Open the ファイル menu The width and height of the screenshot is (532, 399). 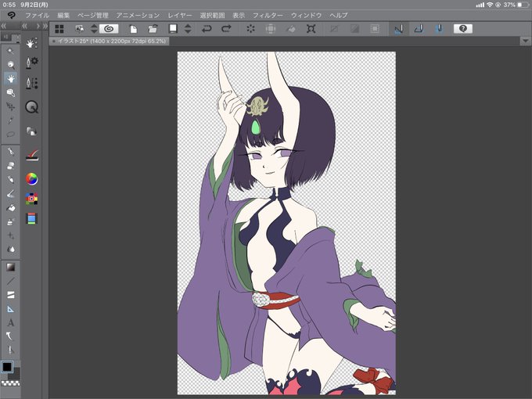pos(38,16)
